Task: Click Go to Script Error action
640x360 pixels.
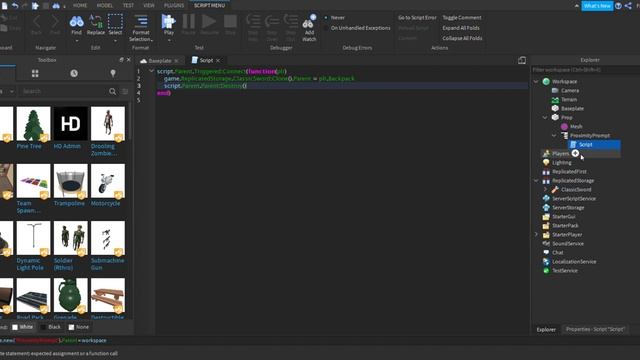Action: pyautogui.click(x=417, y=18)
